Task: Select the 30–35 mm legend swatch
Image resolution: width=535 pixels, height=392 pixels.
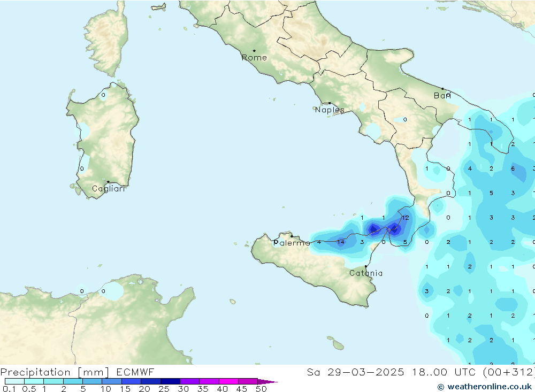Action: point(190,381)
